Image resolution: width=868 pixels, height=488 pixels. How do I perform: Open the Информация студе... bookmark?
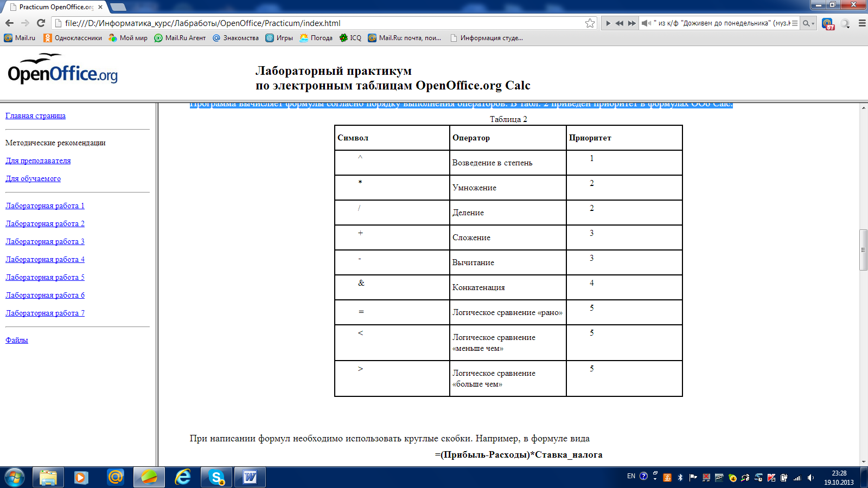point(487,38)
